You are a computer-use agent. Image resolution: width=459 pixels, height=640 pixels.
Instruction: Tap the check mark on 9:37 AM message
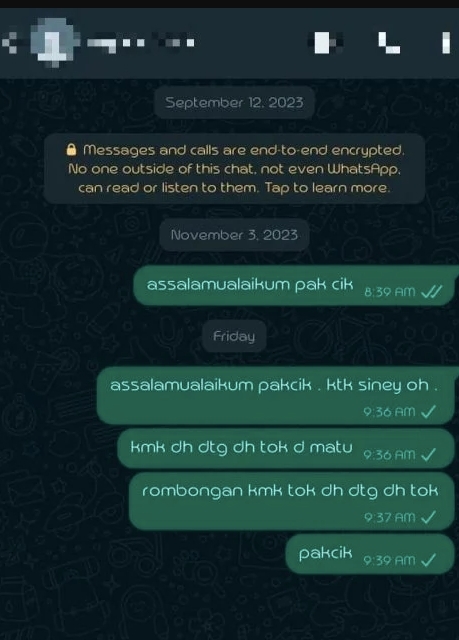click(x=428, y=517)
